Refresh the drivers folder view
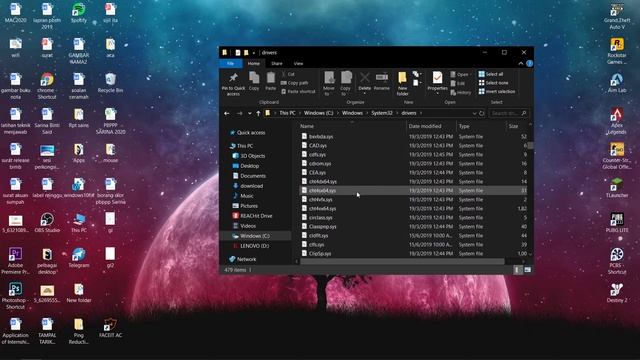The image size is (640, 360). click(482, 113)
